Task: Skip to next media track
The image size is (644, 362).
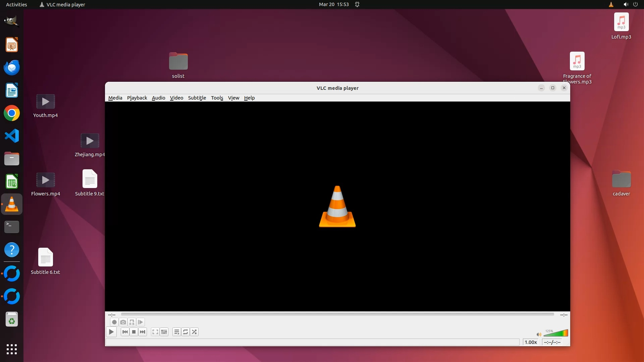Action: [143, 332]
